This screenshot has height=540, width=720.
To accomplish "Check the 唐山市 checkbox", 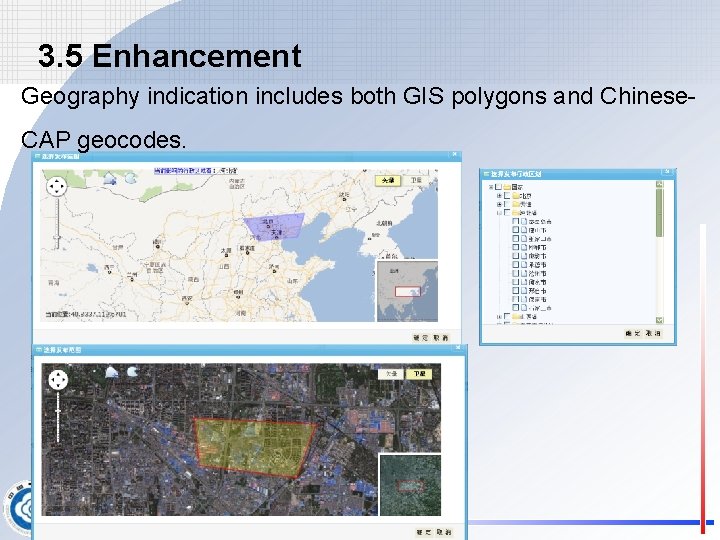I will (x=516, y=230).
